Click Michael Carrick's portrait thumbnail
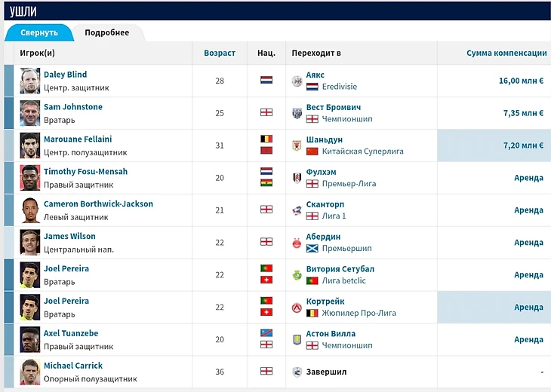The height and width of the screenshot is (392, 551). point(29,372)
